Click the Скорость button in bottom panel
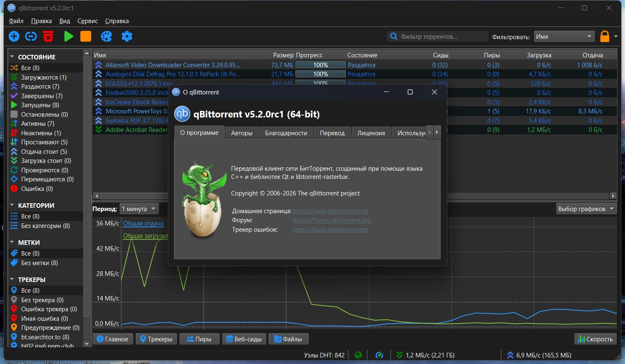Screen dimensions: 625x364 (x=595, y=339)
